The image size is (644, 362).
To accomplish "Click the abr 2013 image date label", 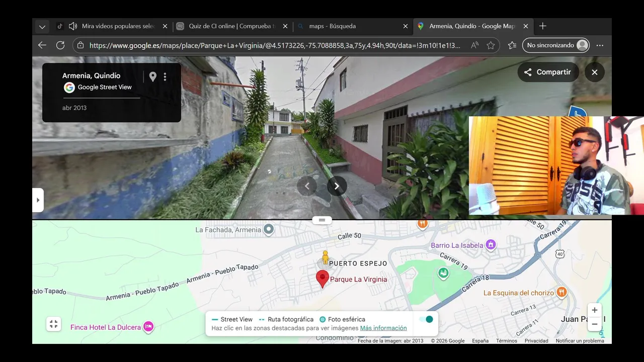I will (74, 108).
